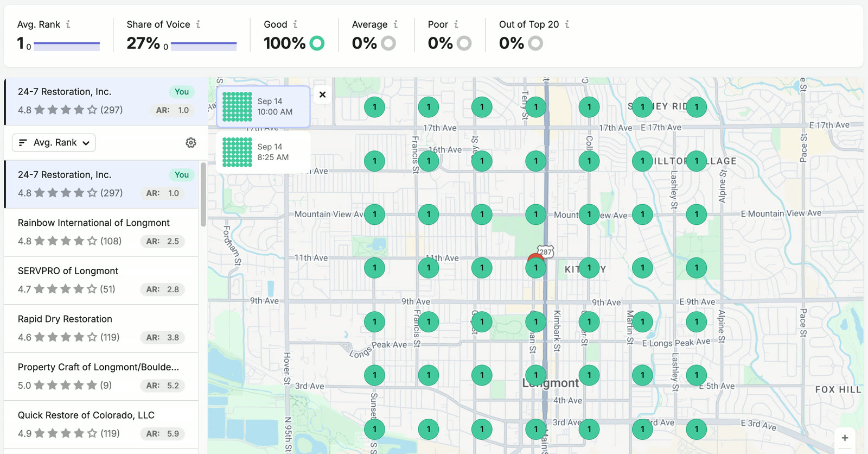
Task: Click the Share of Voice trend sparkline
Action: coord(203,46)
